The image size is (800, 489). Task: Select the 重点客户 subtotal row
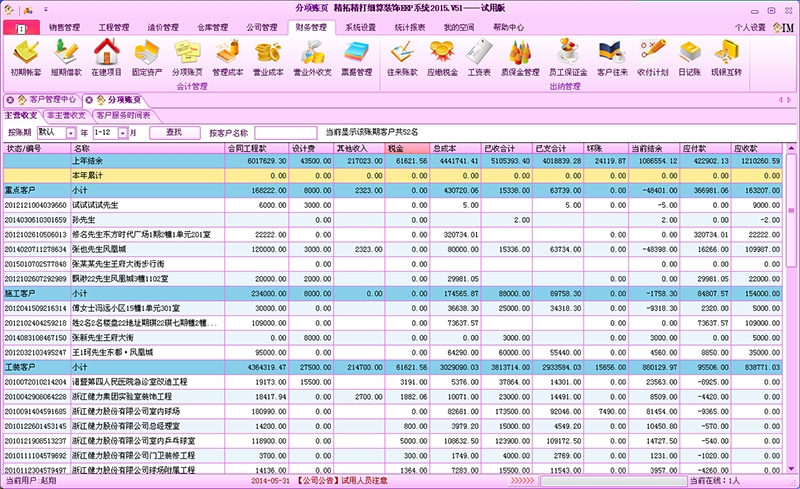pyautogui.click(x=393, y=190)
